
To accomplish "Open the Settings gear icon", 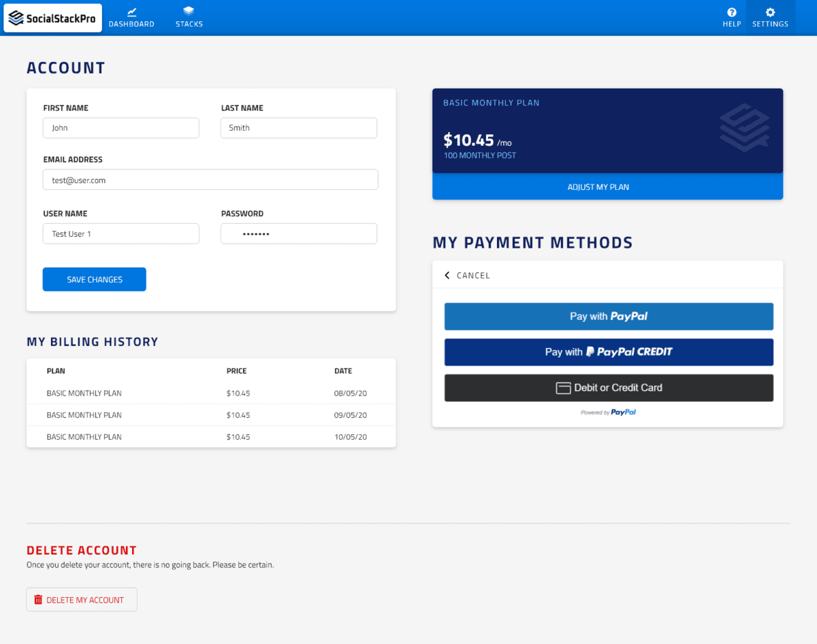I will (770, 12).
